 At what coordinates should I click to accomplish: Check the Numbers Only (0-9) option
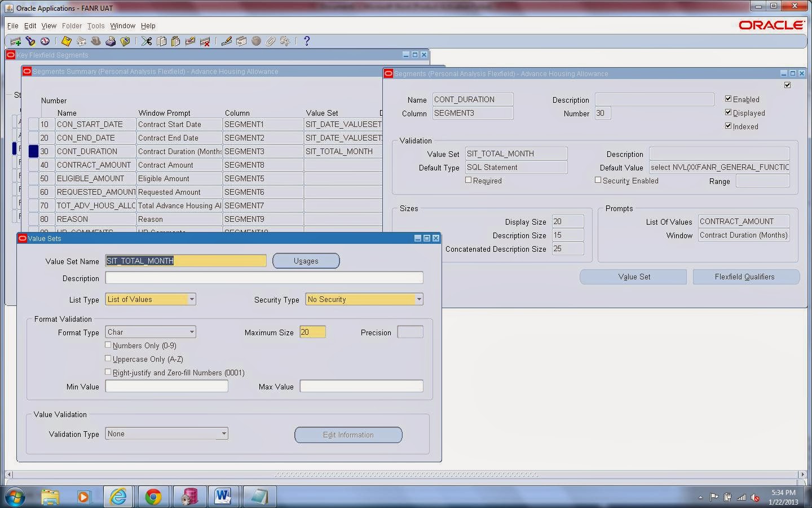[x=108, y=344]
